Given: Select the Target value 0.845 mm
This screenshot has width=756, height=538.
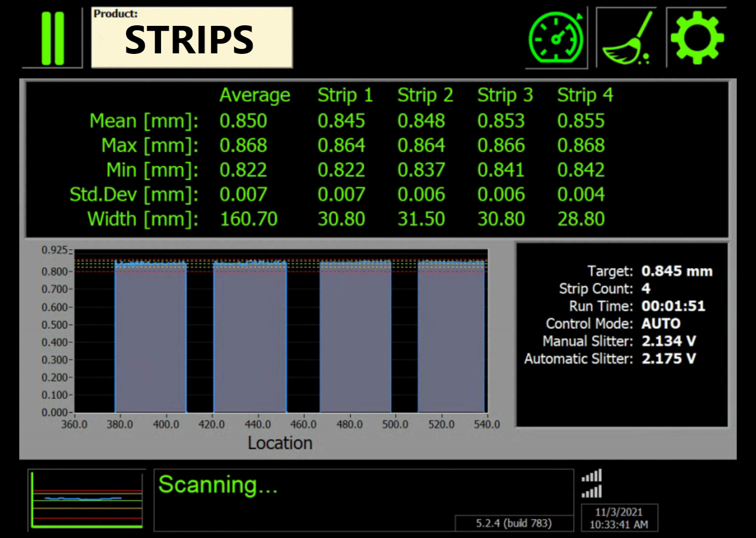Looking at the screenshot, I should [677, 271].
